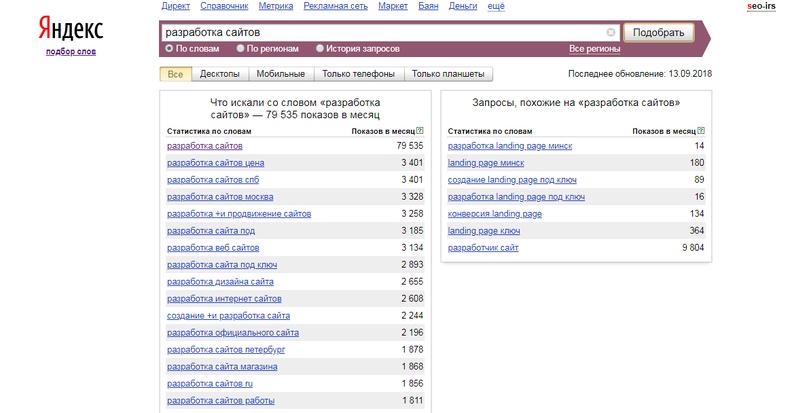Expand the ещё services menu
The height and width of the screenshot is (413, 807).
click(496, 6)
